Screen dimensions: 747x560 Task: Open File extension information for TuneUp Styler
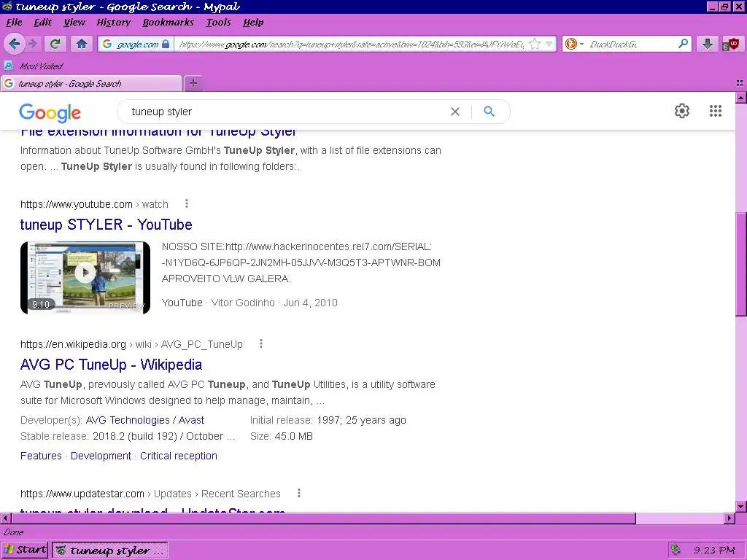[158, 133]
